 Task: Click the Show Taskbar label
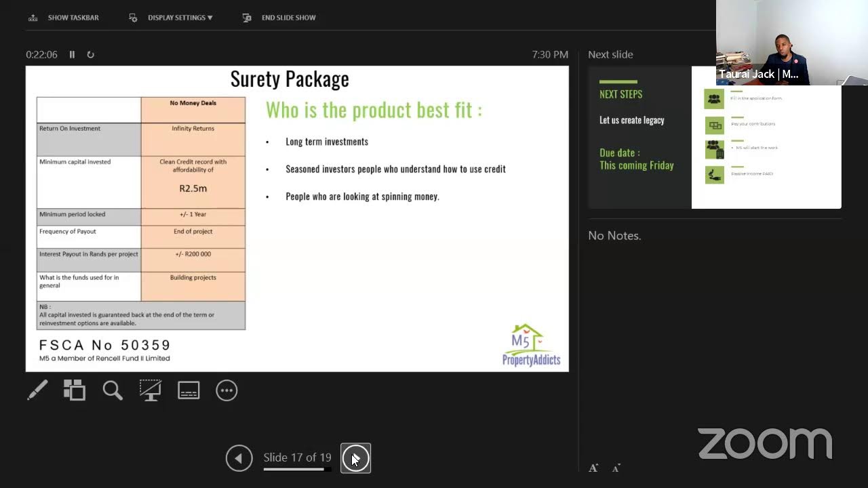(x=73, y=18)
